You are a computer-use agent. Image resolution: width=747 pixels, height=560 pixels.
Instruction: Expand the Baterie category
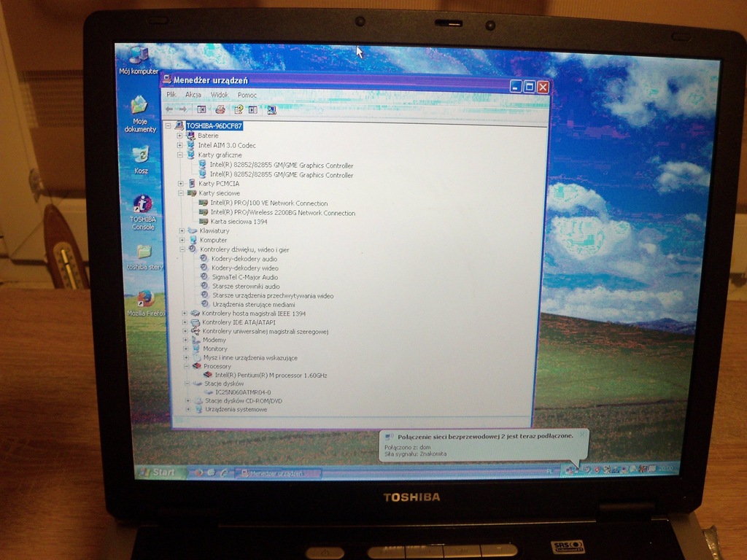click(x=179, y=136)
